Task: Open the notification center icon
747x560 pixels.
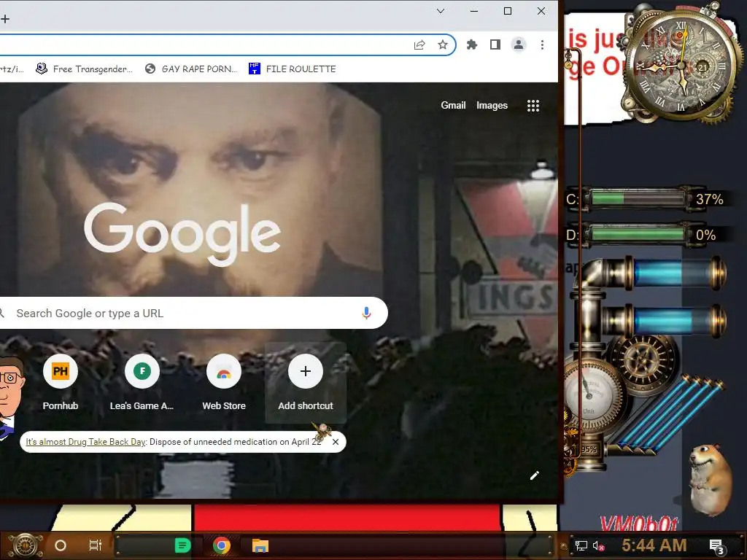Action: tap(716, 545)
